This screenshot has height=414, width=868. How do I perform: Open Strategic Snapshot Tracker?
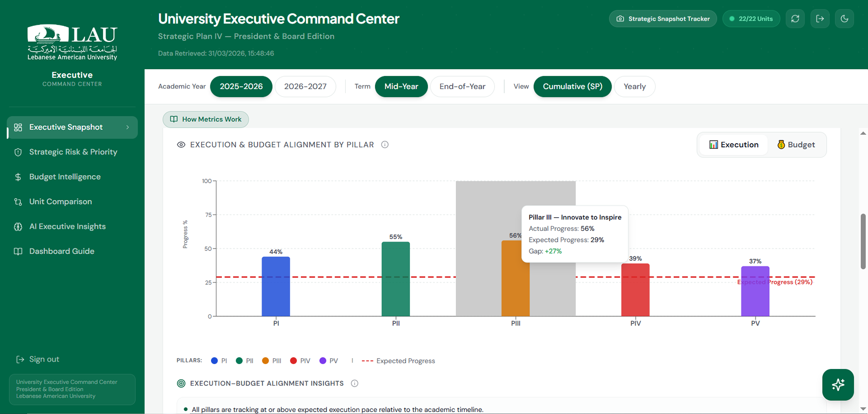[x=662, y=19]
